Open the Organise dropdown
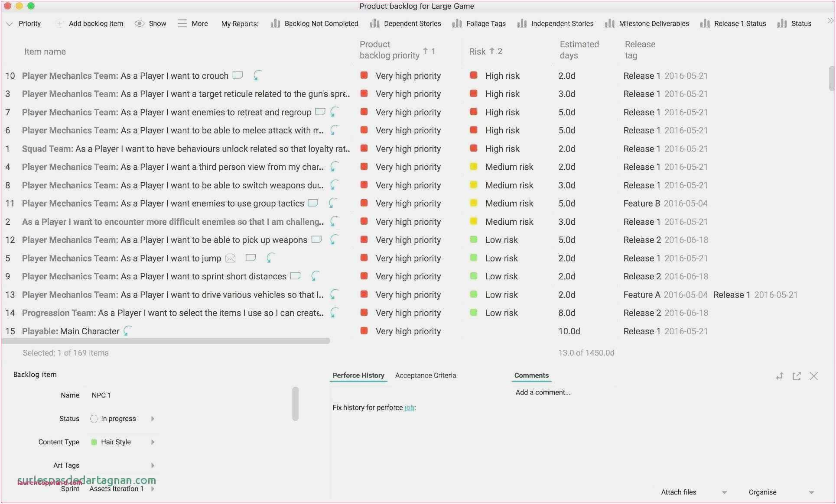 click(x=811, y=492)
